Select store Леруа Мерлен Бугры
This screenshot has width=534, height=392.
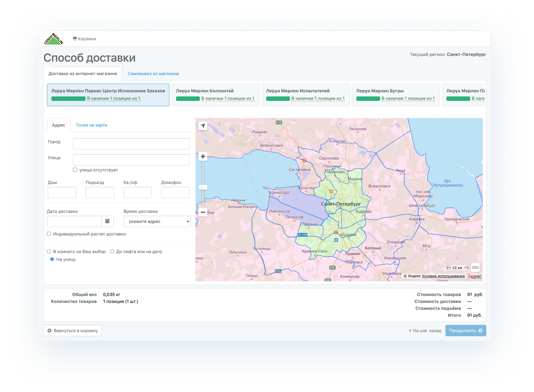click(395, 95)
